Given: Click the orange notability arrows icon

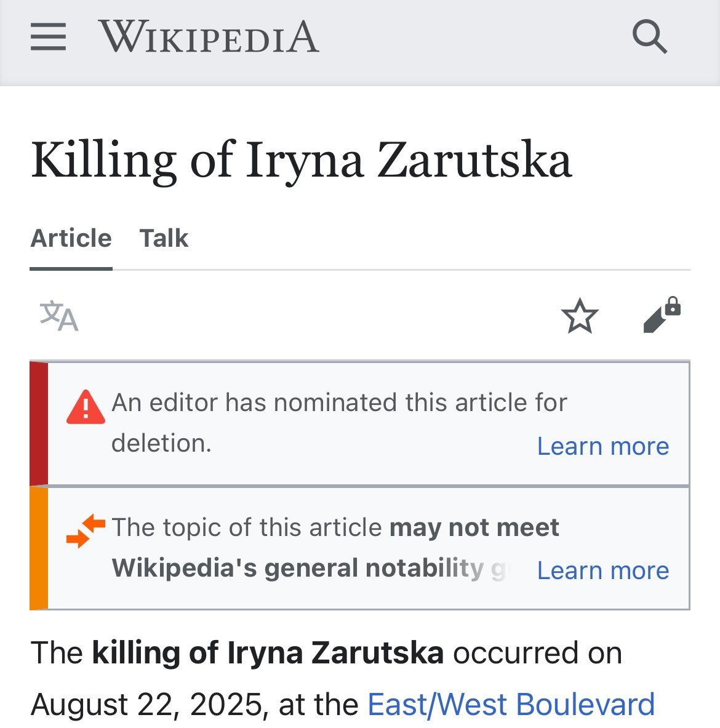Looking at the screenshot, I should 86,530.
